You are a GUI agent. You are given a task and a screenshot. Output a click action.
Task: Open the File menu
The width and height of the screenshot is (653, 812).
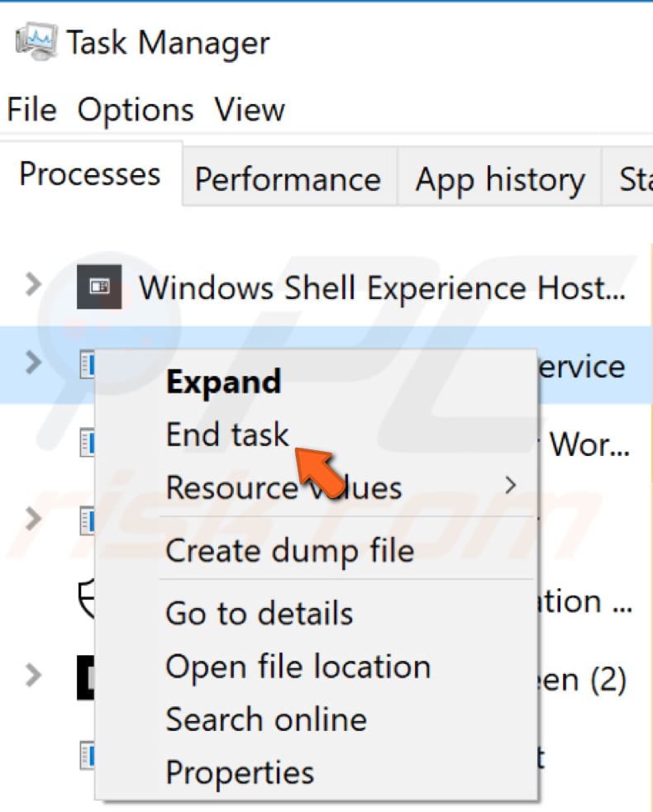31,110
